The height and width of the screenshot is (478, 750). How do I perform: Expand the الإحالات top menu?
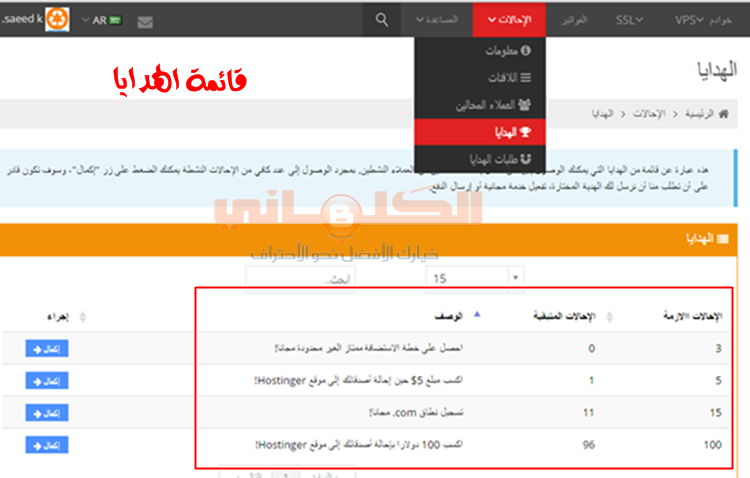509,20
